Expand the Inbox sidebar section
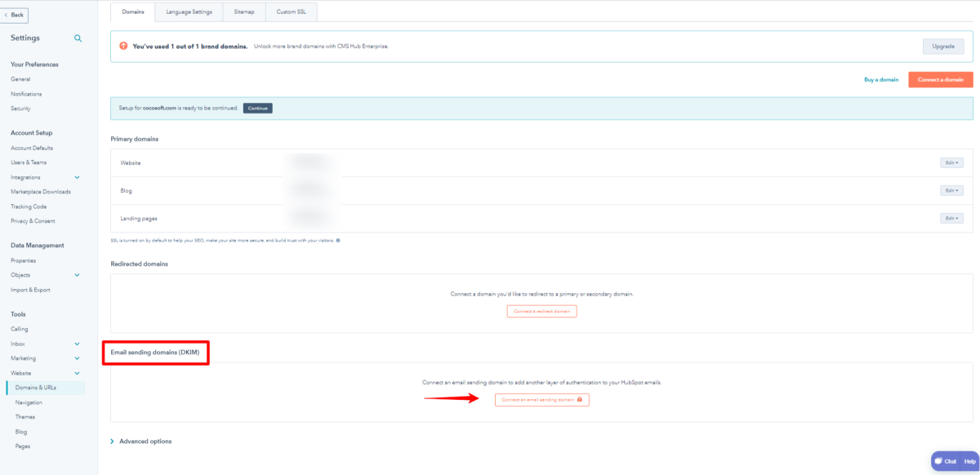This screenshot has height=475, width=980. (78, 344)
